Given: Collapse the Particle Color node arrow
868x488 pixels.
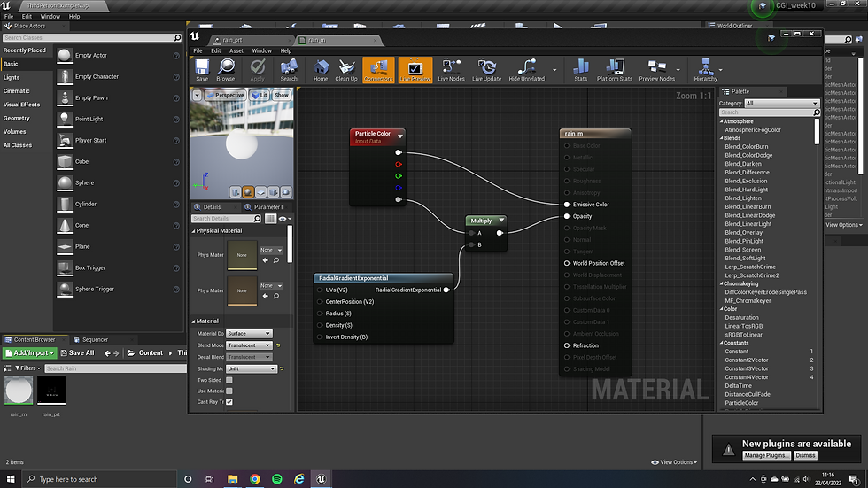Looking at the screenshot, I should [x=400, y=136].
